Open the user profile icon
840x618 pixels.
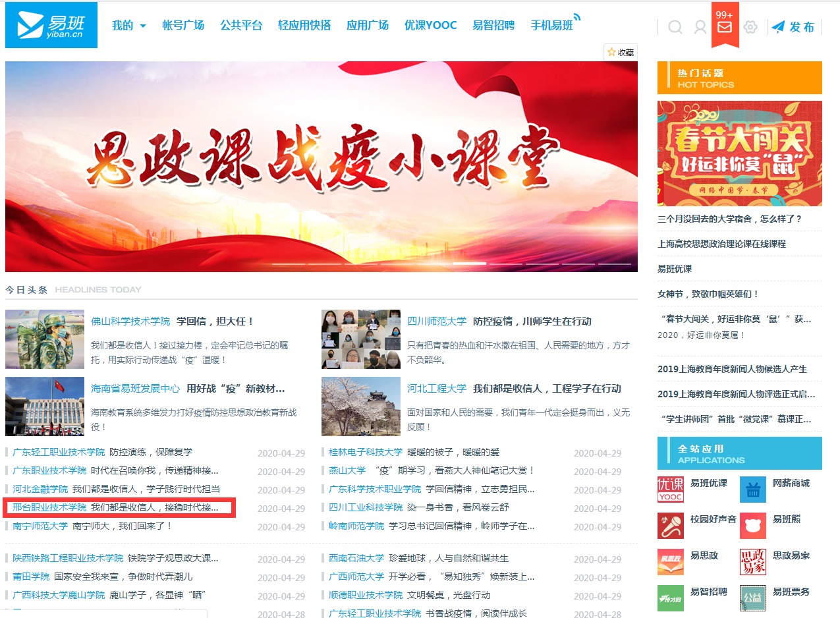(700, 27)
